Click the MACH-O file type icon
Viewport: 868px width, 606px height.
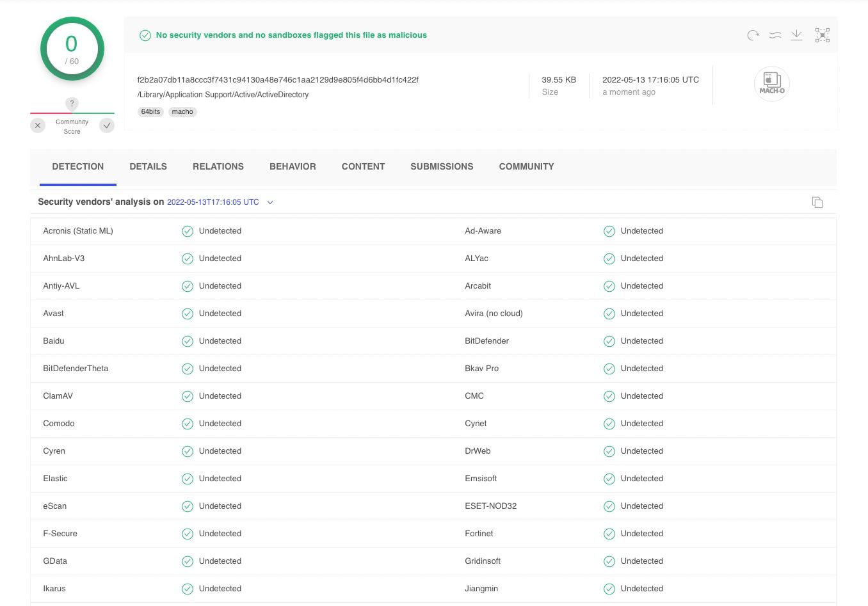pyautogui.click(x=771, y=84)
